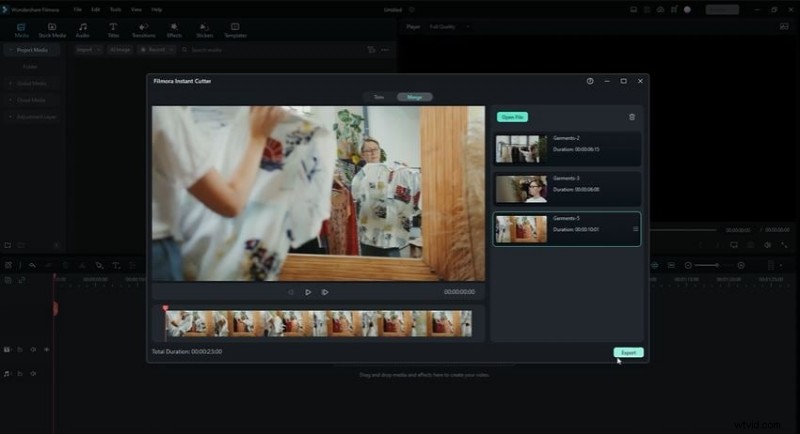Viewport: 800px width, 434px height.
Task: Click Export in Instant Cutter
Action: [628, 352]
